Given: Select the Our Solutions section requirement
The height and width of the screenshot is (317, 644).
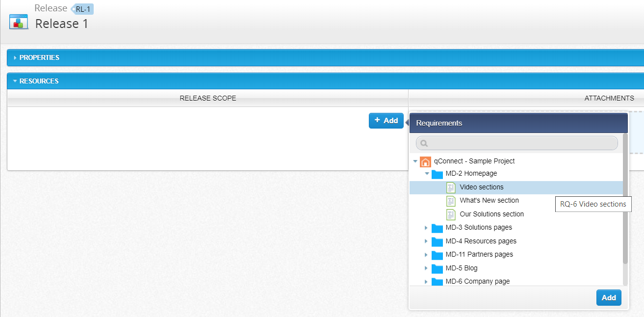Looking at the screenshot, I should 491,214.
